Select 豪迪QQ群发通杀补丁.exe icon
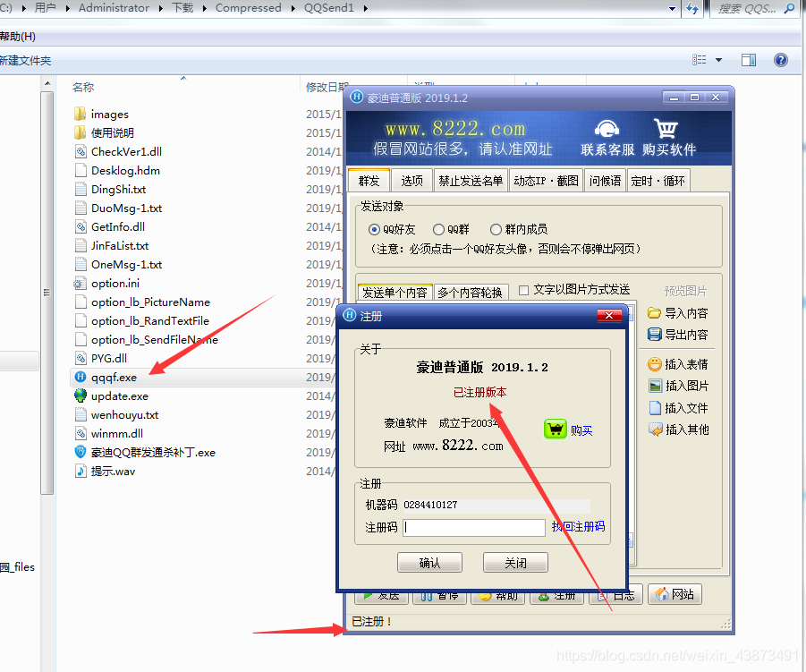This screenshot has width=806, height=672. 81,452
